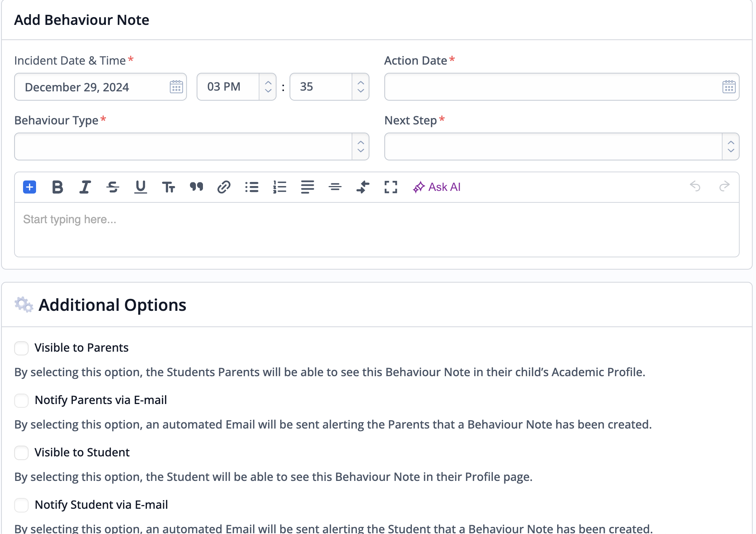
Task: Click the Notify Parents via E-mail label
Action: tap(101, 400)
